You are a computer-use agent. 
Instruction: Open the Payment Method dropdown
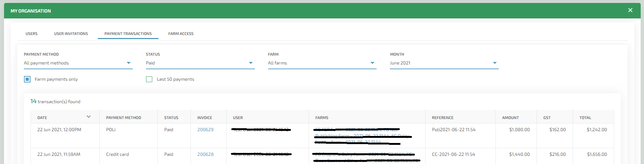[78, 63]
